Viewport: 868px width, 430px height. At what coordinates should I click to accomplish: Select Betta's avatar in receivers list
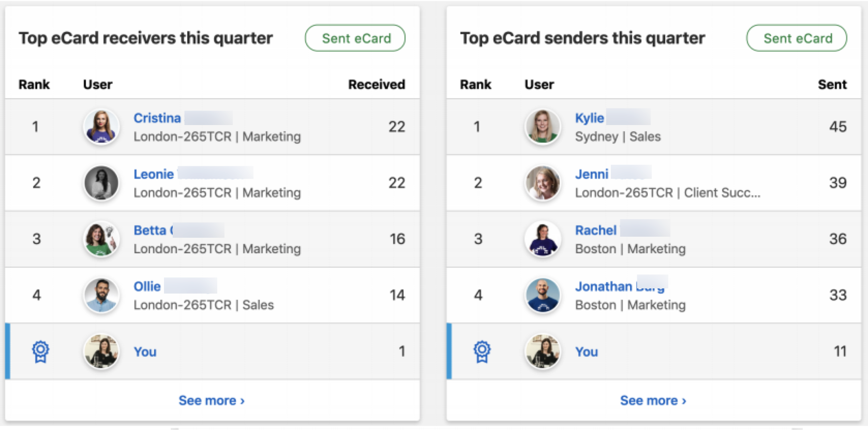[102, 239]
